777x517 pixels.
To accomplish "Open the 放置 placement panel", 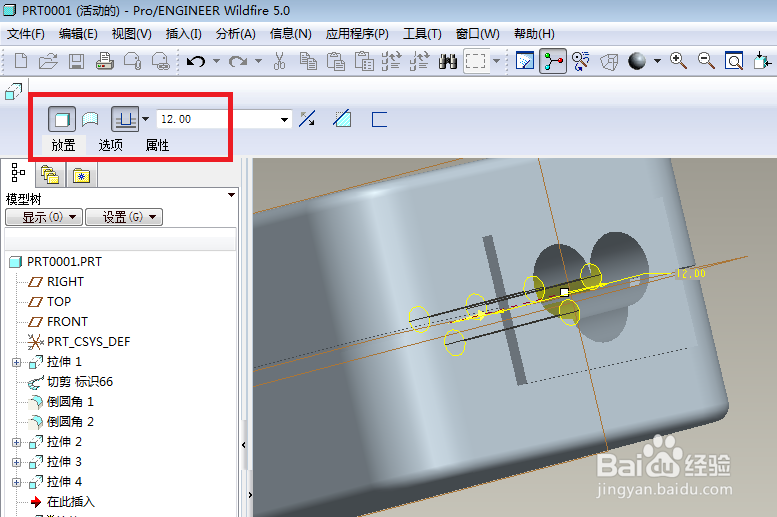I will point(63,145).
